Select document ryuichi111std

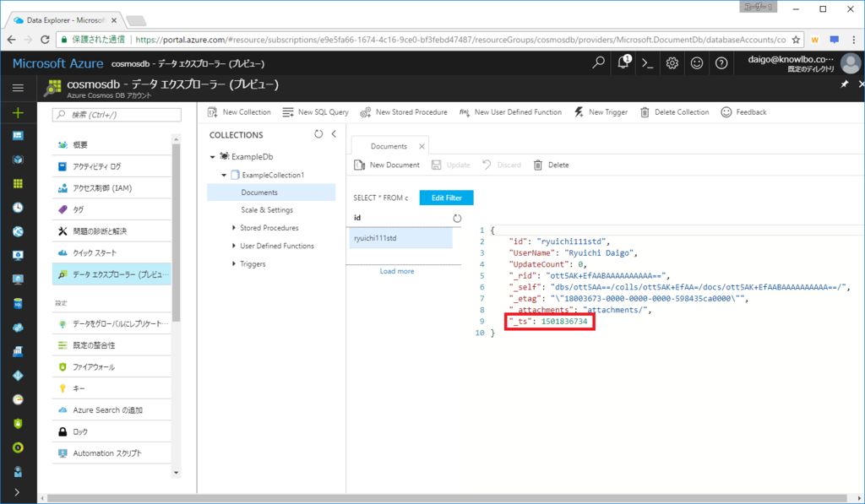click(x=400, y=238)
